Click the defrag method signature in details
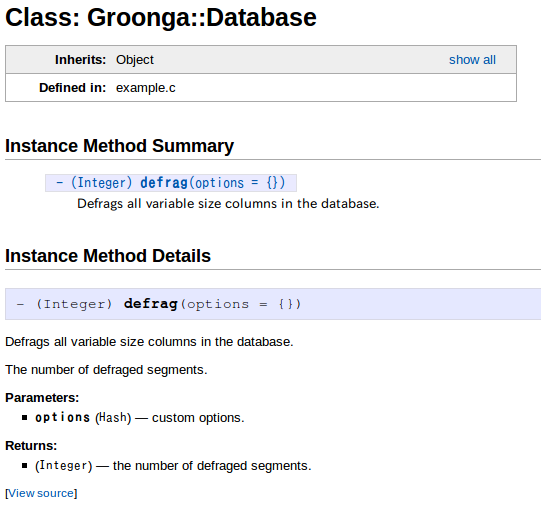 [x=159, y=304]
